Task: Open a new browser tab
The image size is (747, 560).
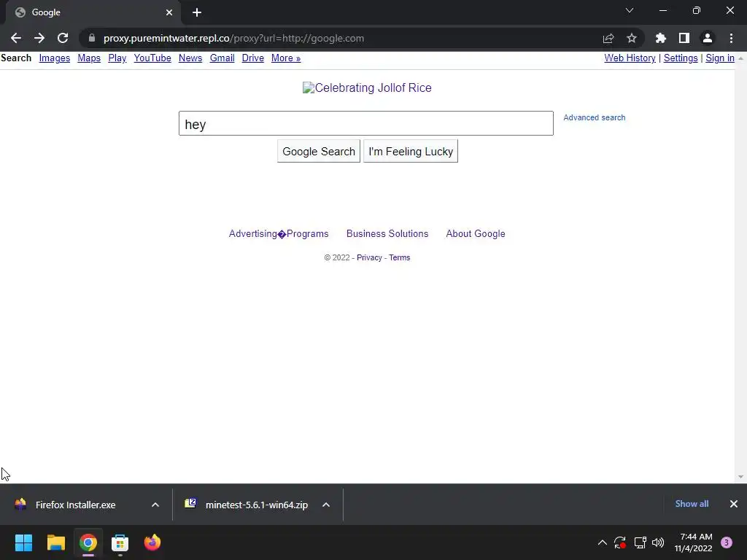Action: (x=197, y=12)
